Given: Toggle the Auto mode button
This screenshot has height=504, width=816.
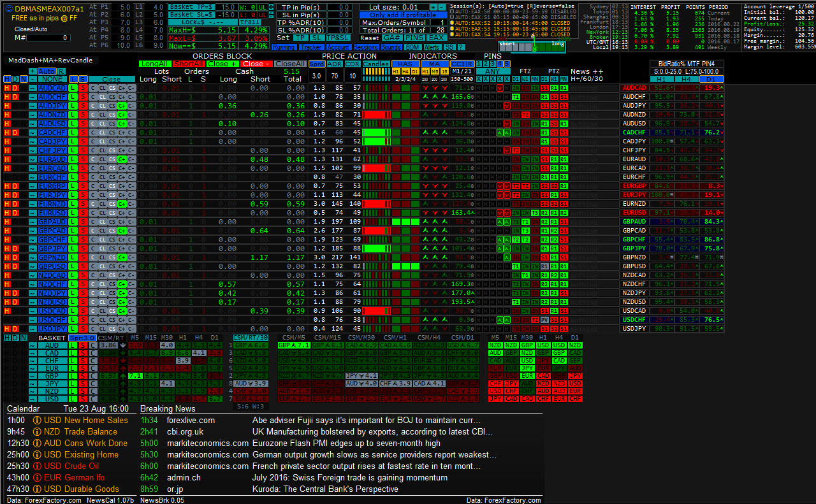Looking at the screenshot, I should (47, 71).
